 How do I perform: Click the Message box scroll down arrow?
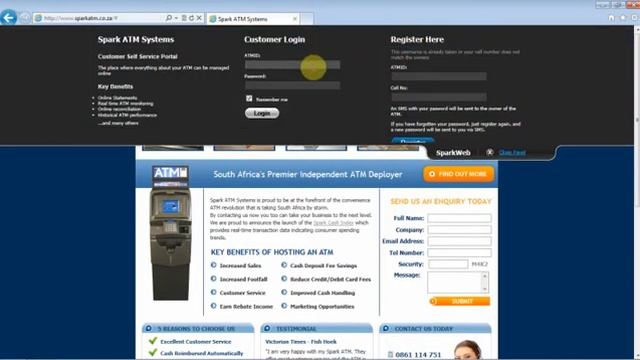click(485, 289)
